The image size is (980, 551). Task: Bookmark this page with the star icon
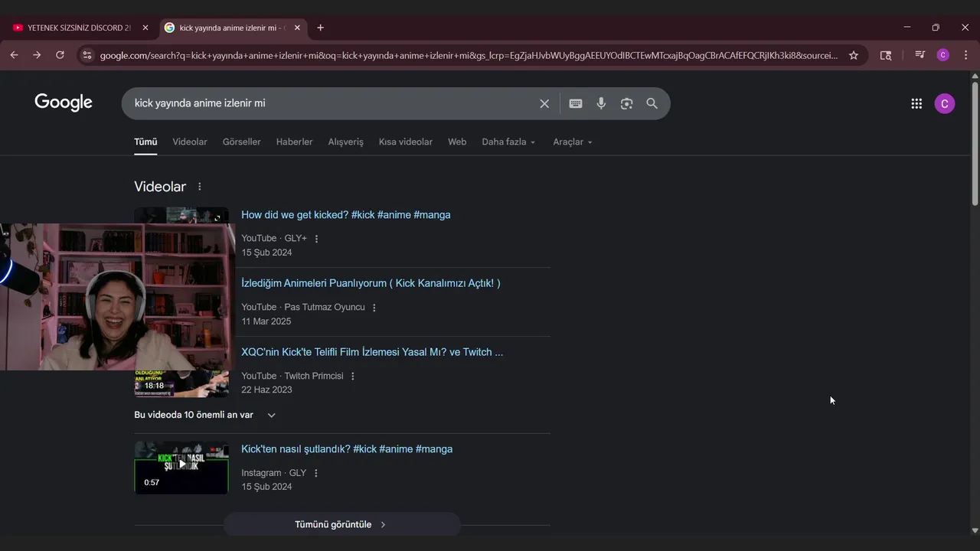(x=854, y=55)
